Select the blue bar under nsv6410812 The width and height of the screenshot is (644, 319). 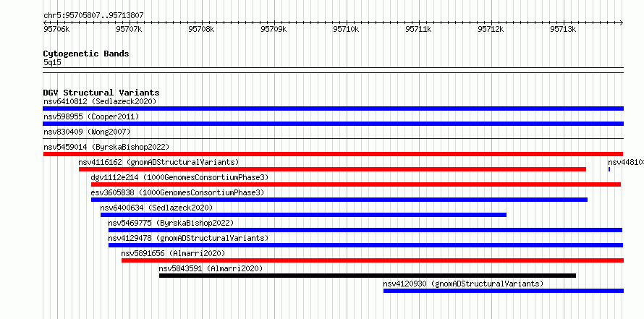click(333, 109)
